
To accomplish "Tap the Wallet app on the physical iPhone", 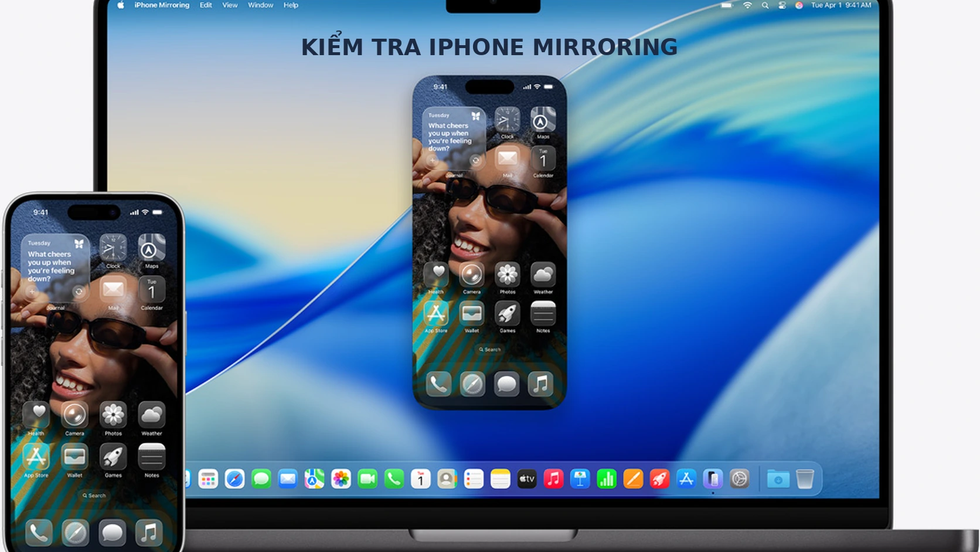I will pyautogui.click(x=74, y=457).
